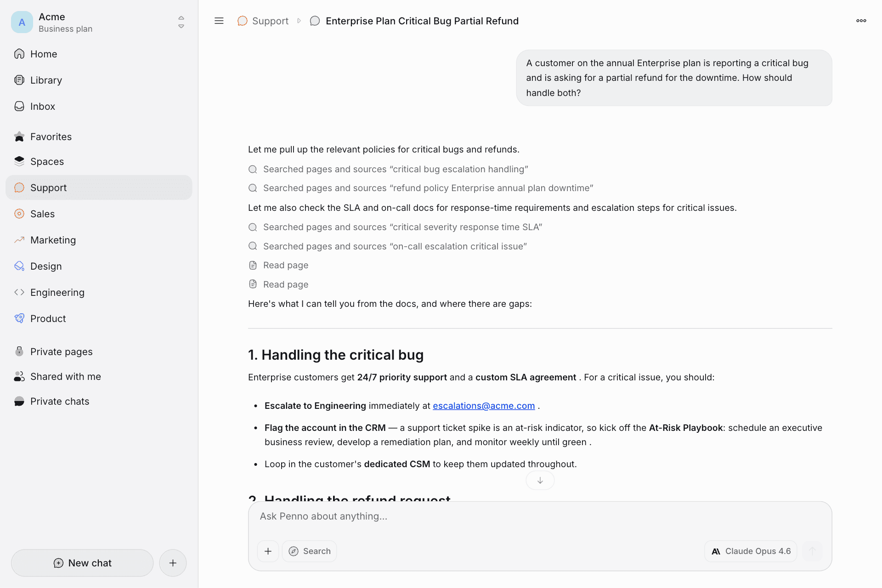The height and width of the screenshot is (588, 882).
Task: Click the Engineering code brackets icon
Action: click(x=19, y=292)
